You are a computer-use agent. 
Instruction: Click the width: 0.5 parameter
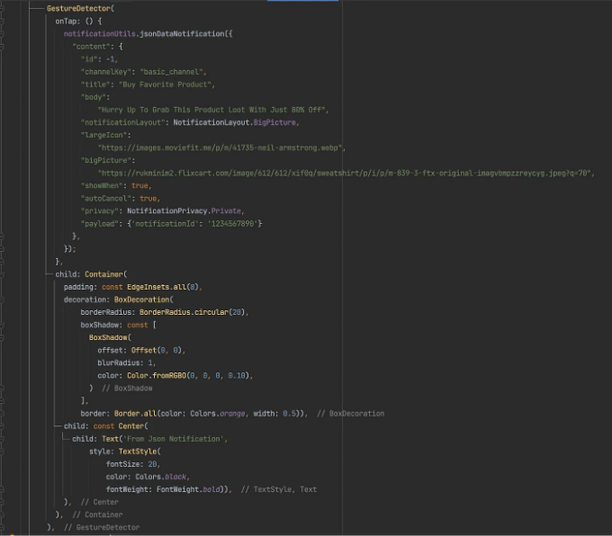click(x=275, y=413)
